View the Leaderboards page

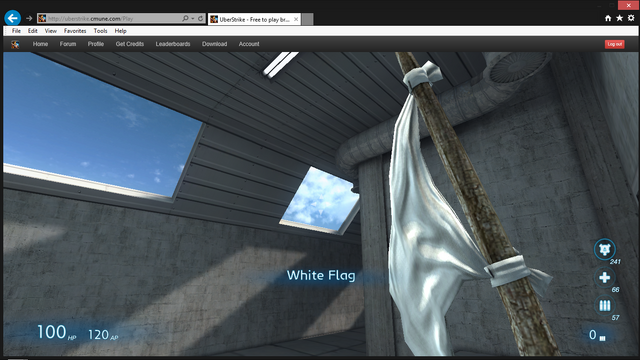pos(173,44)
